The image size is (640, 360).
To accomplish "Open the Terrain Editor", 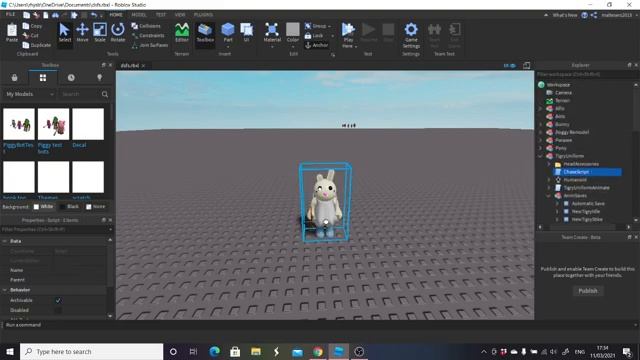I will click(182, 33).
